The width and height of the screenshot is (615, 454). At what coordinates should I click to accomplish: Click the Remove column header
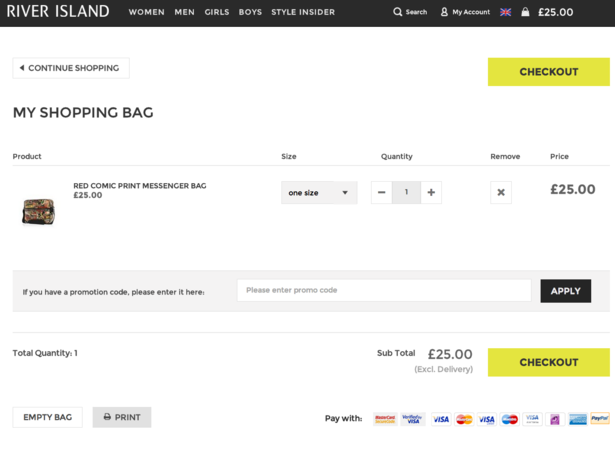505,156
